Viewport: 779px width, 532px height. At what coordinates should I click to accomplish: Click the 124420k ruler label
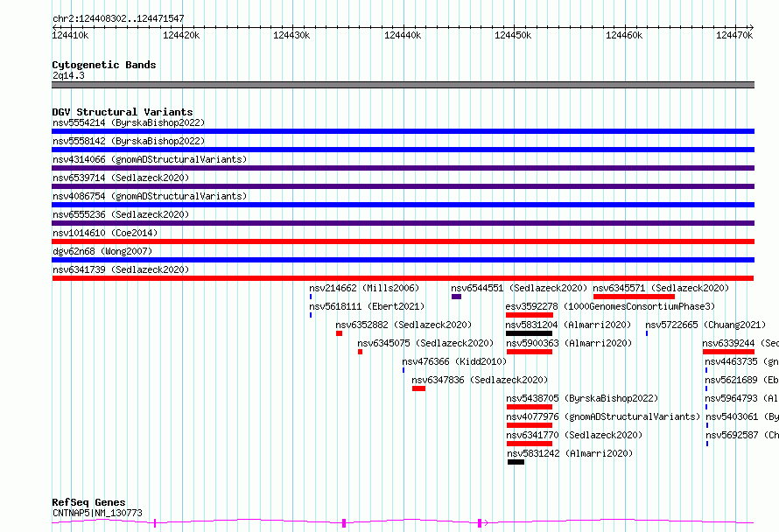pyautogui.click(x=181, y=35)
